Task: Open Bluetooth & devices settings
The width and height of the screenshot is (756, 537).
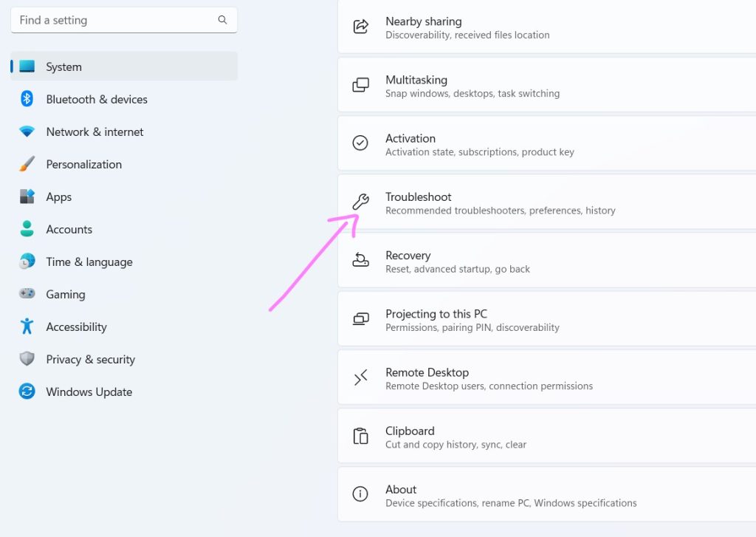Action: 96,99
